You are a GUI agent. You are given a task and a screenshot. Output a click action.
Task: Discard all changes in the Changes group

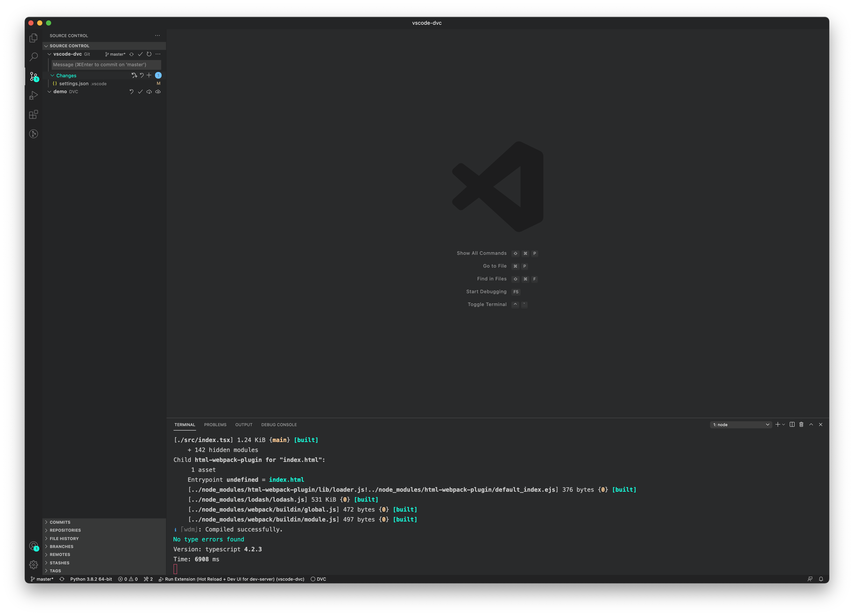tap(142, 75)
